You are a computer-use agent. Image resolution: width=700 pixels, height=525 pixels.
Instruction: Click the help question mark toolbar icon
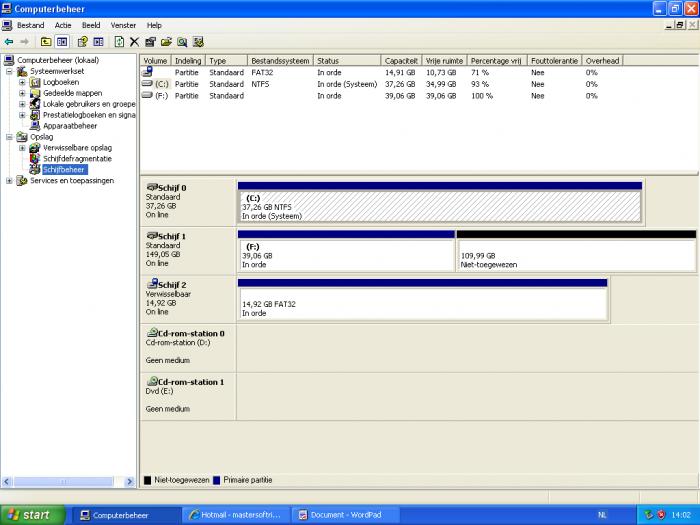pyautogui.click(x=82, y=42)
